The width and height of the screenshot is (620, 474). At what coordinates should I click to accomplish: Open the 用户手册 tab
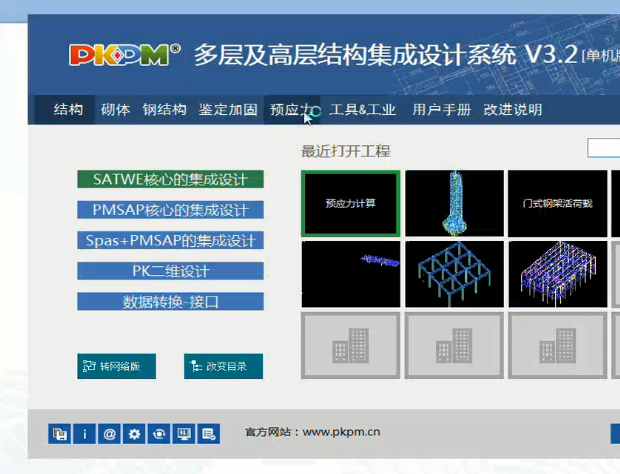click(442, 110)
